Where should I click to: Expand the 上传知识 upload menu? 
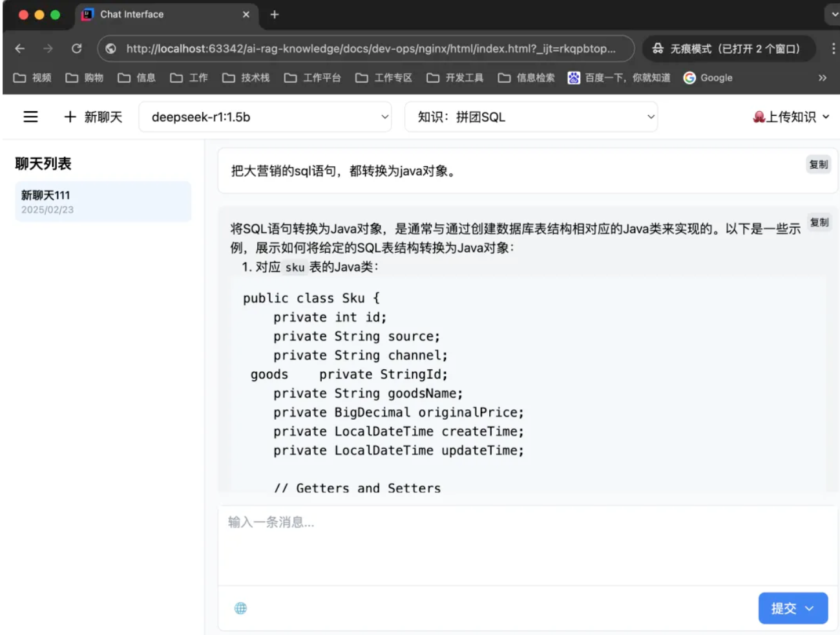click(x=791, y=117)
